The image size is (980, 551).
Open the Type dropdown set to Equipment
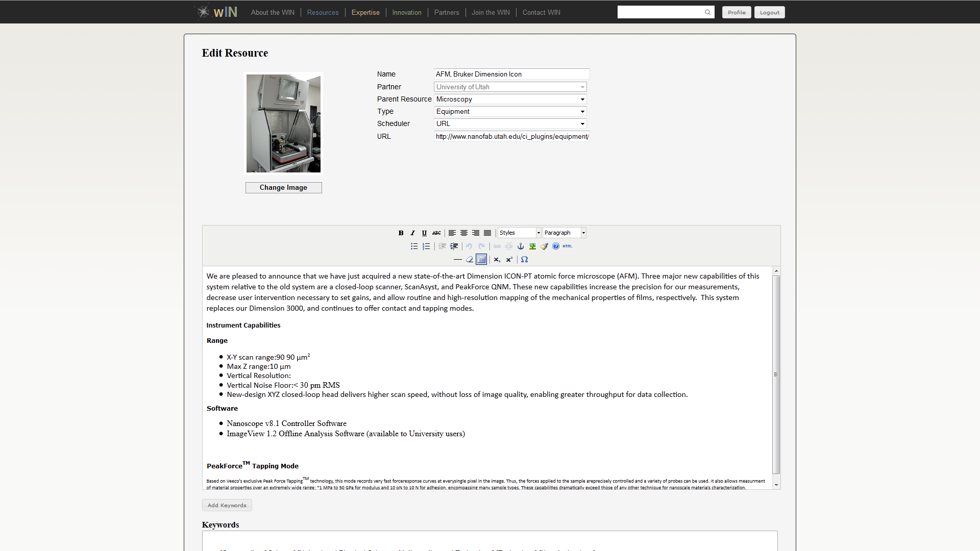(x=510, y=112)
